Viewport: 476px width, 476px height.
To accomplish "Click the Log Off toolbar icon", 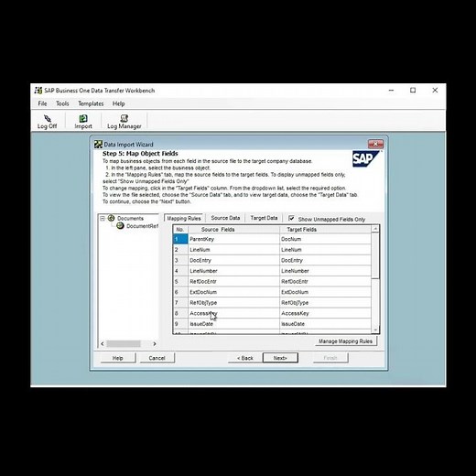I will click(47, 118).
